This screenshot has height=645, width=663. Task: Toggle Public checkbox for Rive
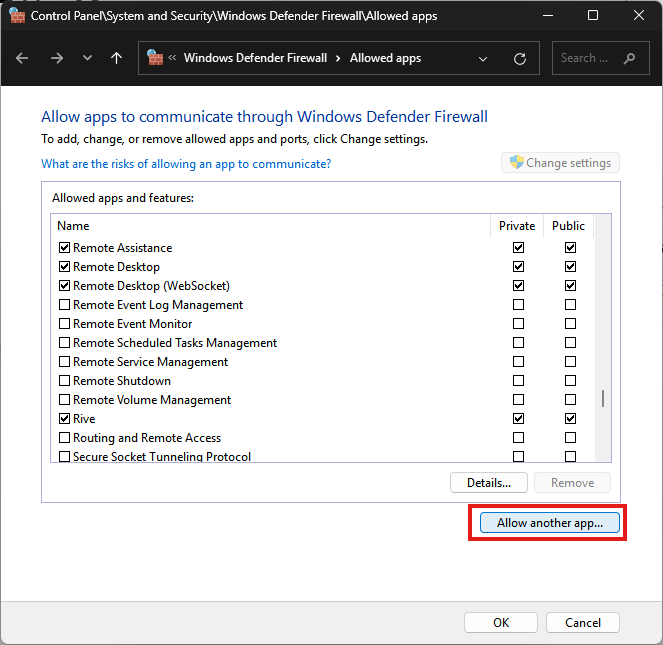[570, 419]
